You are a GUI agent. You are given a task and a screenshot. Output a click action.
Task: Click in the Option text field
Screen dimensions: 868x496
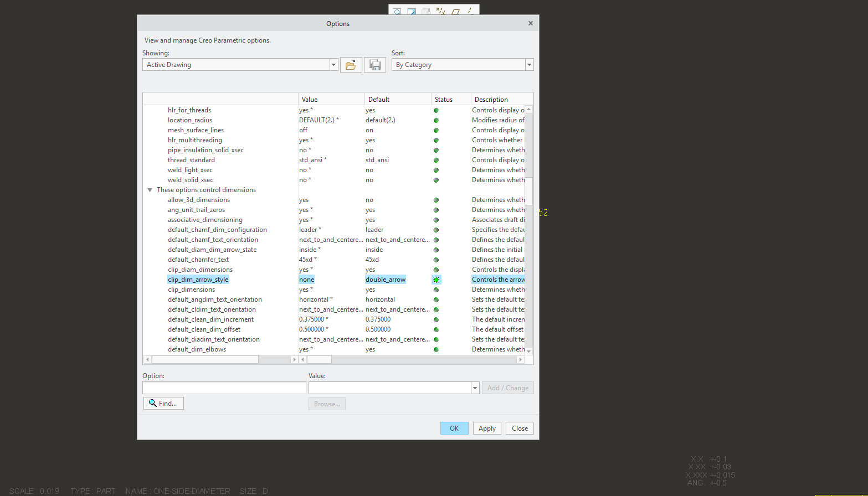click(224, 388)
